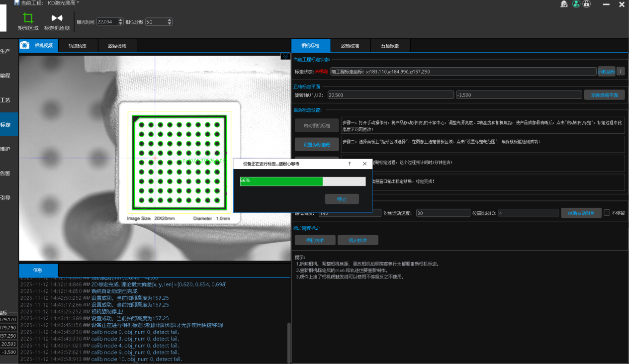The height and width of the screenshot is (364, 629).
Task: Decrease 相似分数 with the down arrow
Action: click(x=170, y=24)
